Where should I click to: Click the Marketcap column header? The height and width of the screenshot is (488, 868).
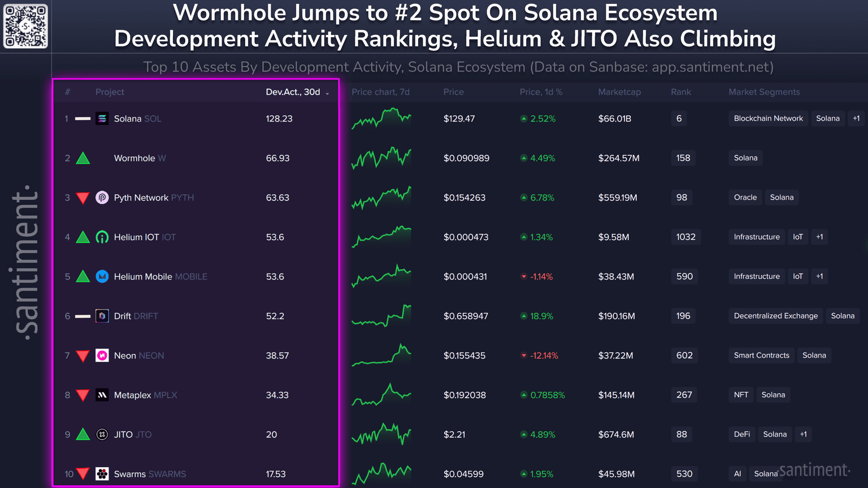(x=619, y=92)
